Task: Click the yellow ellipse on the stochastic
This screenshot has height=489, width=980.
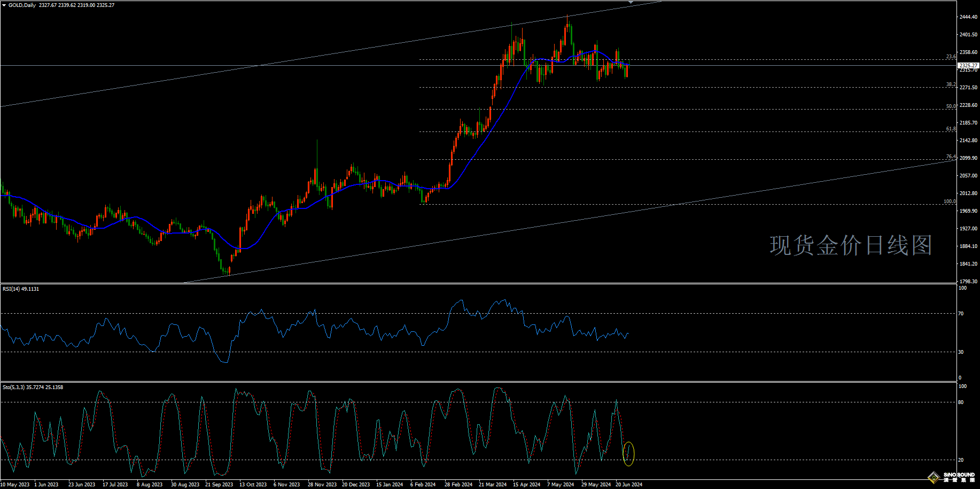Action: click(x=629, y=454)
